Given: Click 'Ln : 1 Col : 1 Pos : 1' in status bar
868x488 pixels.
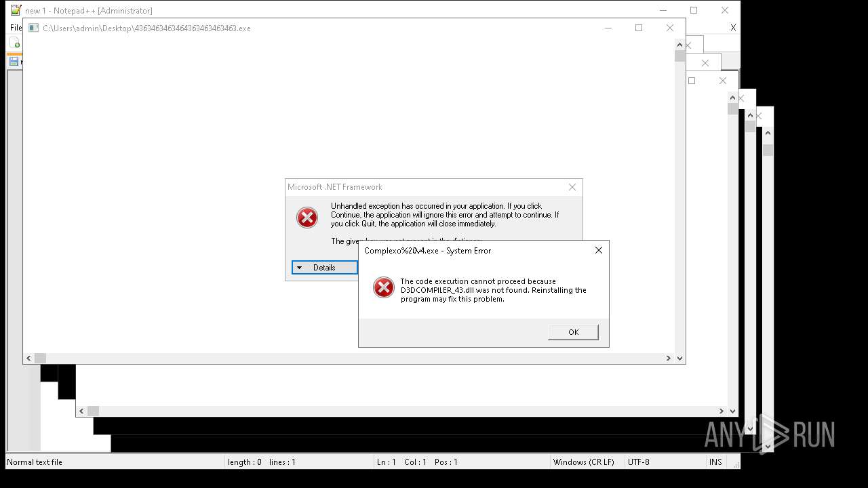Looking at the screenshot, I should pos(418,462).
